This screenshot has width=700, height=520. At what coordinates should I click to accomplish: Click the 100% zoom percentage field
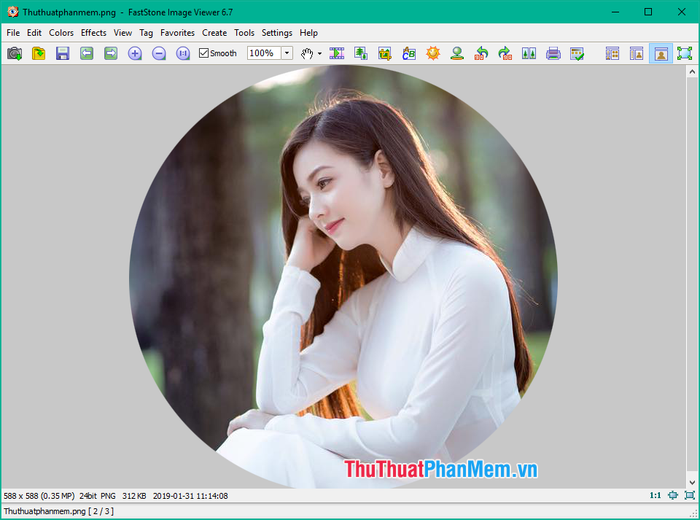[264, 53]
